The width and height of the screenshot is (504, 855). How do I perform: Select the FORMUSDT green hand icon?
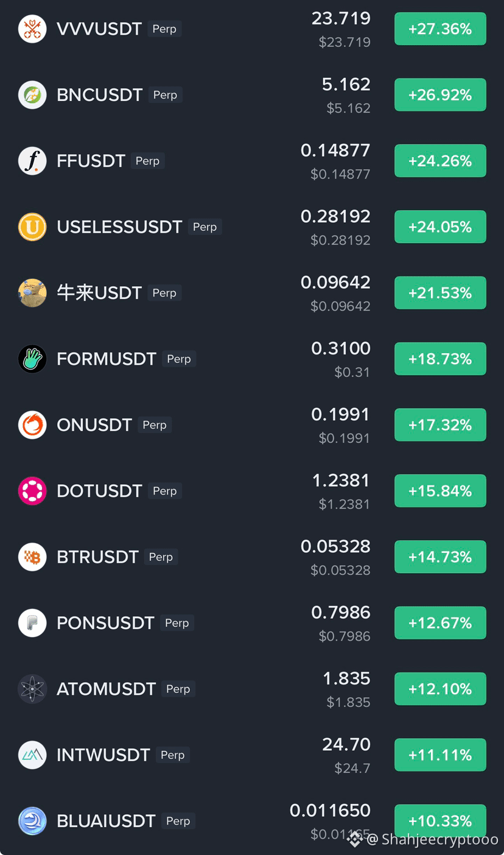32,359
